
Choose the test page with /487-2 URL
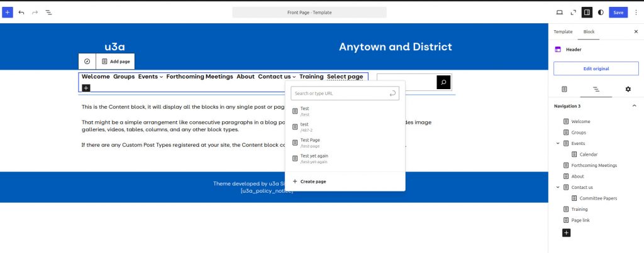pos(345,127)
